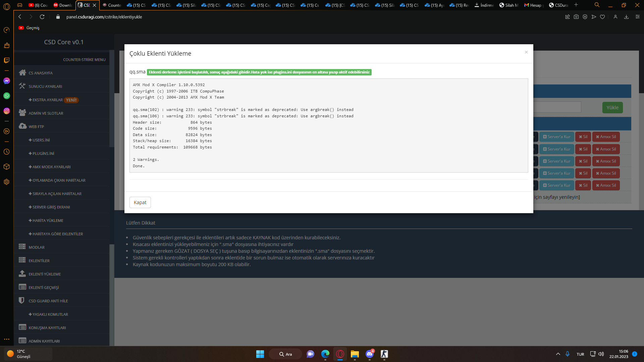Expand USERS.İNİ sidebar entry
Image resolution: width=644 pixels, height=362 pixels.
[39, 140]
